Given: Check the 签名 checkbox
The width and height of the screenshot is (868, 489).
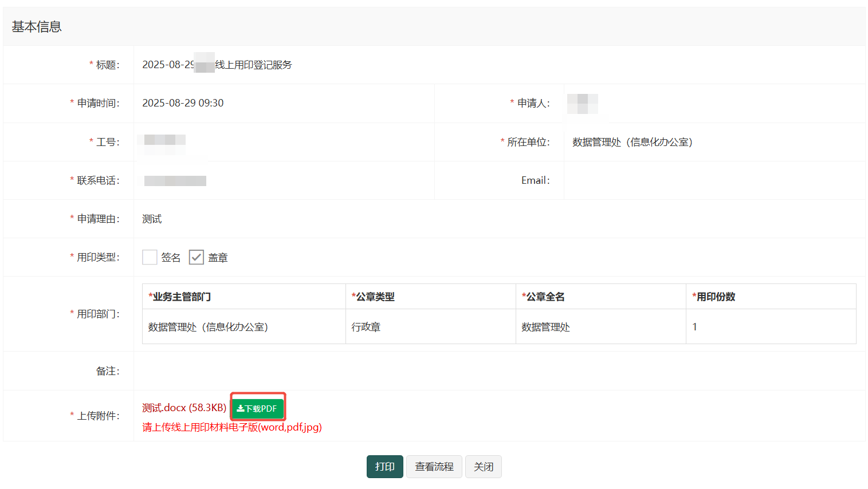Looking at the screenshot, I should [x=150, y=258].
